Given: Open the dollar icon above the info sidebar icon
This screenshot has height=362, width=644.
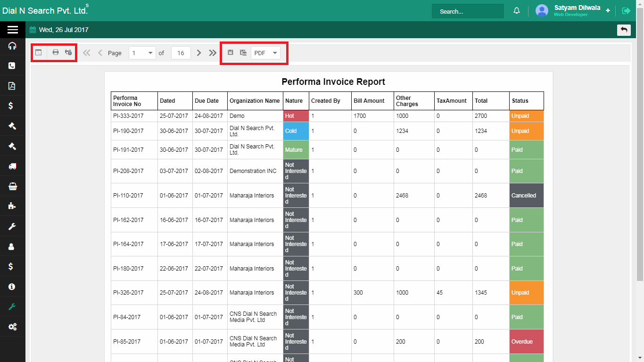Looking at the screenshot, I should (x=11, y=266).
